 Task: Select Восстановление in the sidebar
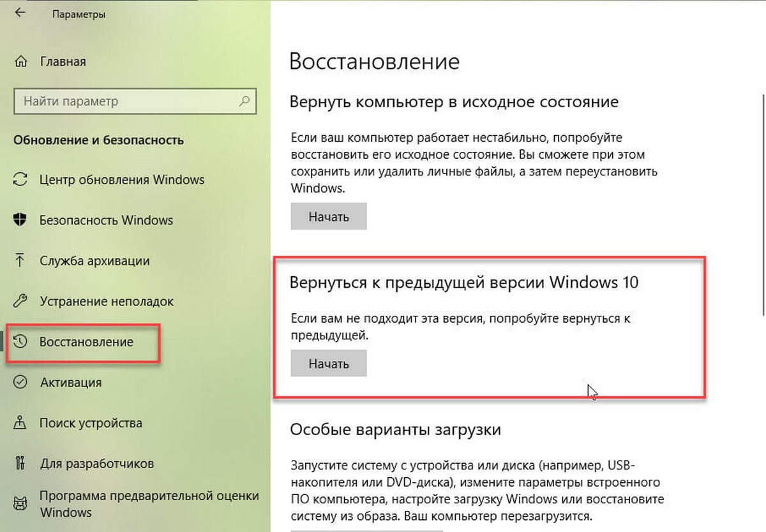86,342
